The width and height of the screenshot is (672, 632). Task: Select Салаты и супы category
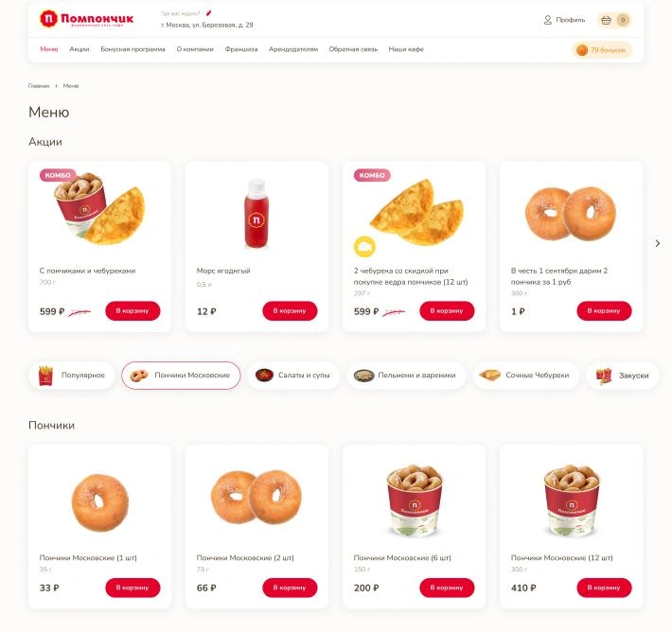pos(293,376)
